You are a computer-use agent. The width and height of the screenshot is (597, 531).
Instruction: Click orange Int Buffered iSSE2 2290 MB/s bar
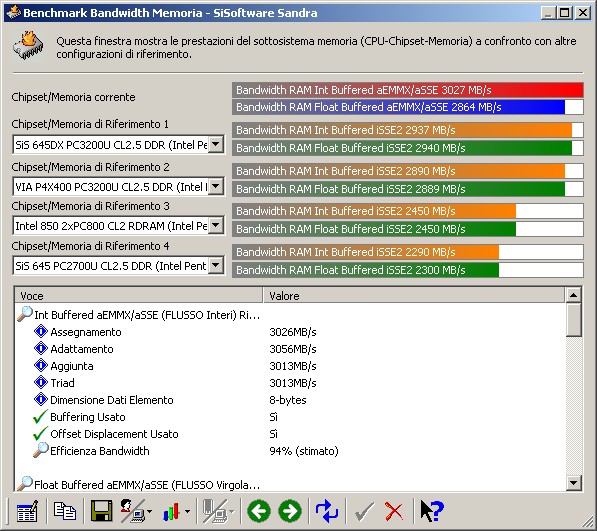point(408,252)
